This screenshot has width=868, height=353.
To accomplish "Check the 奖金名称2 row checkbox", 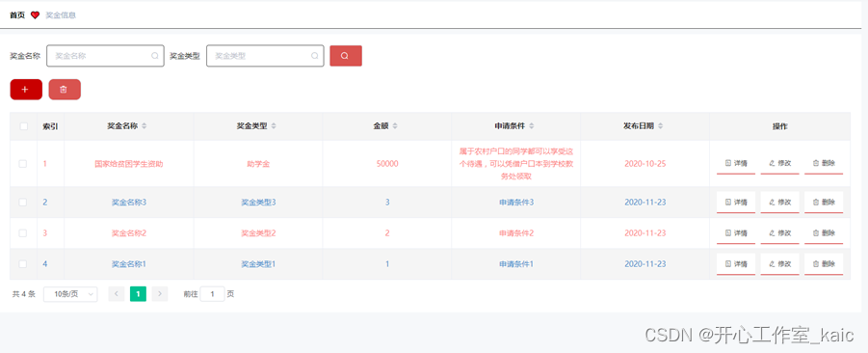I will point(23,233).
